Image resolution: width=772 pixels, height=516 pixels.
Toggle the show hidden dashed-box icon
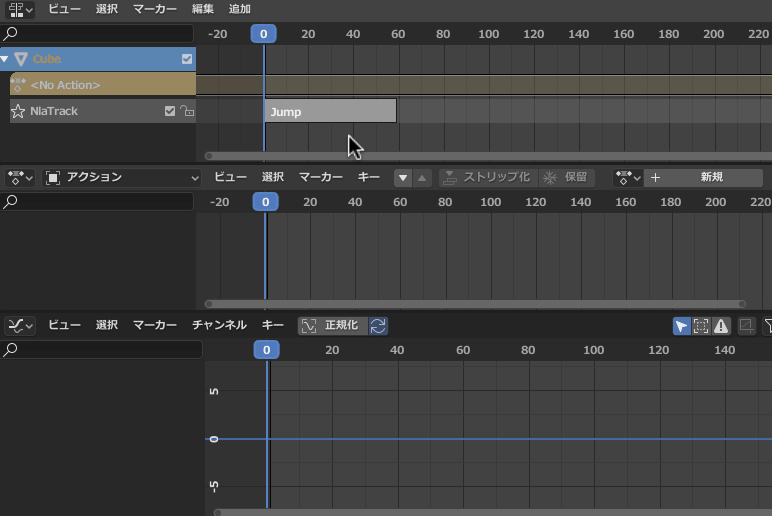701,326
